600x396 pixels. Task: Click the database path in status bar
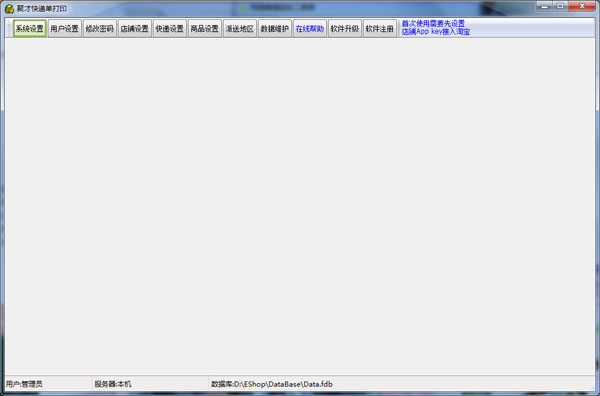272,384
